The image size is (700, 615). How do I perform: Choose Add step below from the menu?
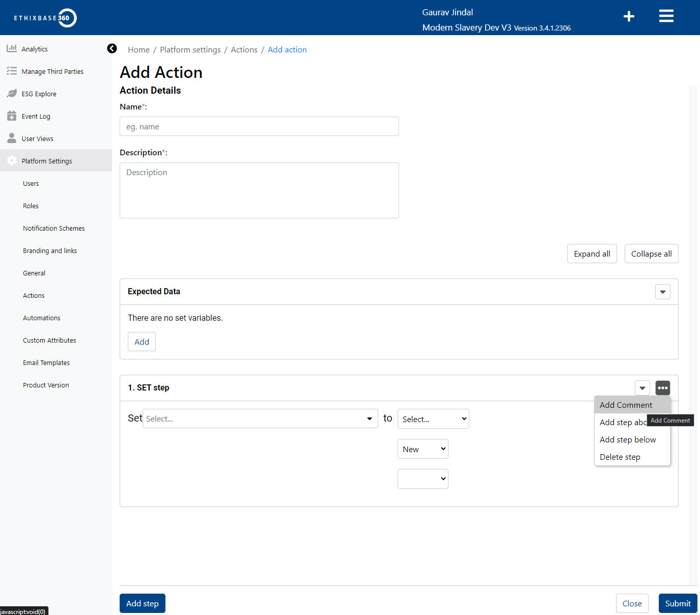pos(628,439)
